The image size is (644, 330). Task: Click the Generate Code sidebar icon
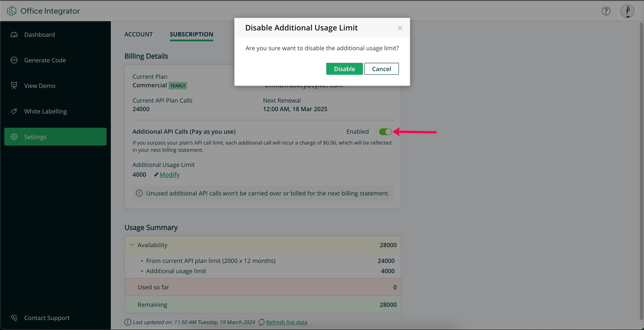(14, 60)
